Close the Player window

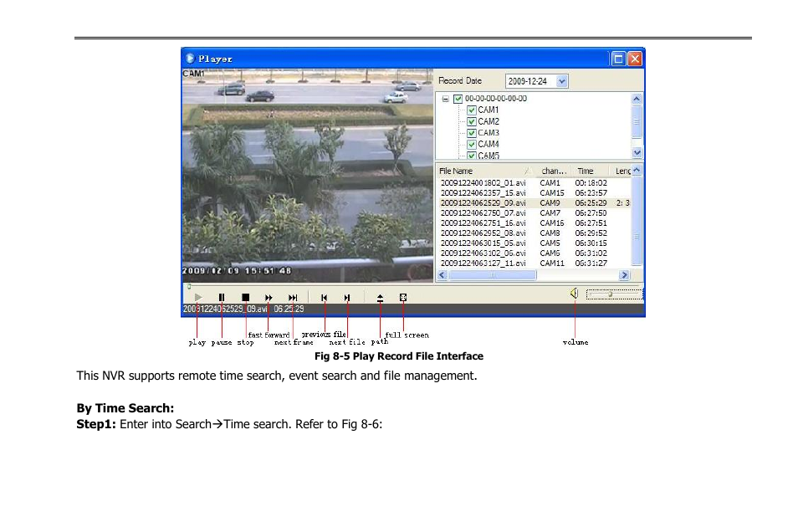coord(635,59)
